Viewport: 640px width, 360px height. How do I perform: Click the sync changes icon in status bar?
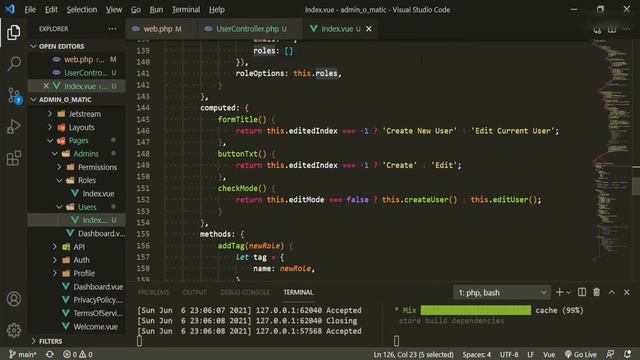pos(50,354)
